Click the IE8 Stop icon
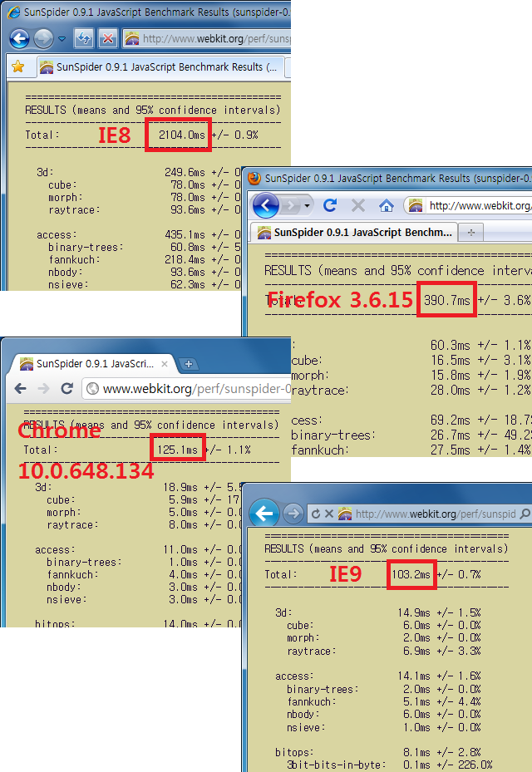 click(107, 38)
